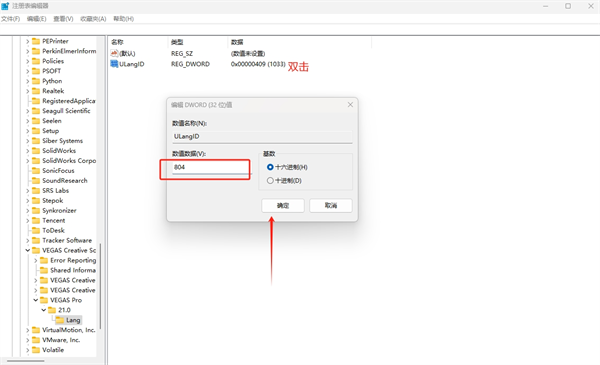The height and width of the screenshot is (365, 600).
Task: Select the decimal base radio button
Action: pos(270,181)
